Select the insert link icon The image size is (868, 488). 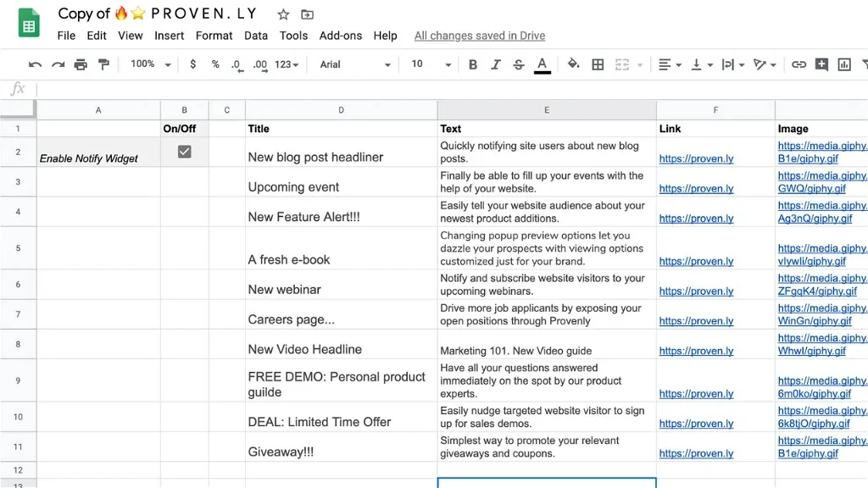click(x=798, y=64)
